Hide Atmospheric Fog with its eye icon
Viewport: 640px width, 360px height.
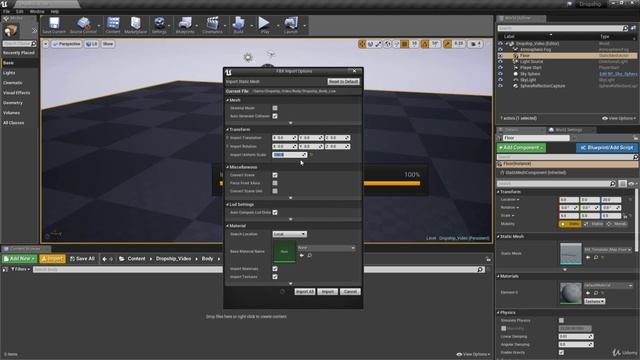tap(500, 49)
